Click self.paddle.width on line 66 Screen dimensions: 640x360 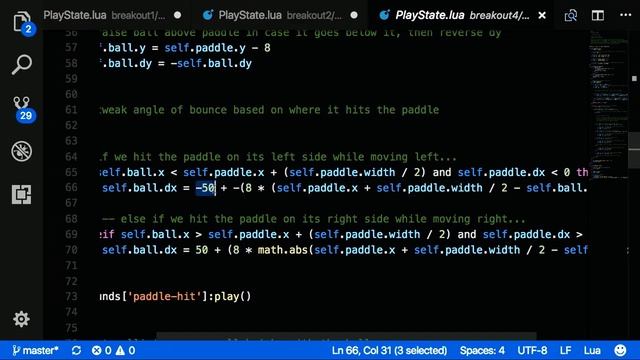429,188
